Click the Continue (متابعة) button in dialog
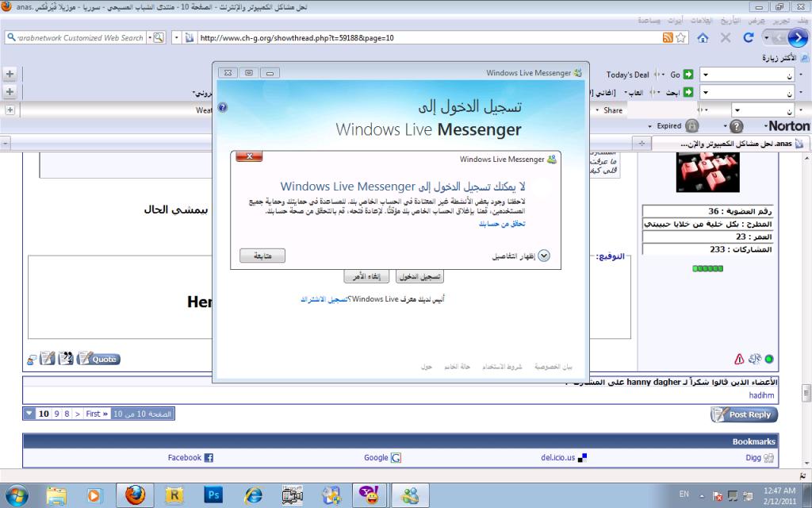This screenshot has height=508, width=812. tap(262, 256)
